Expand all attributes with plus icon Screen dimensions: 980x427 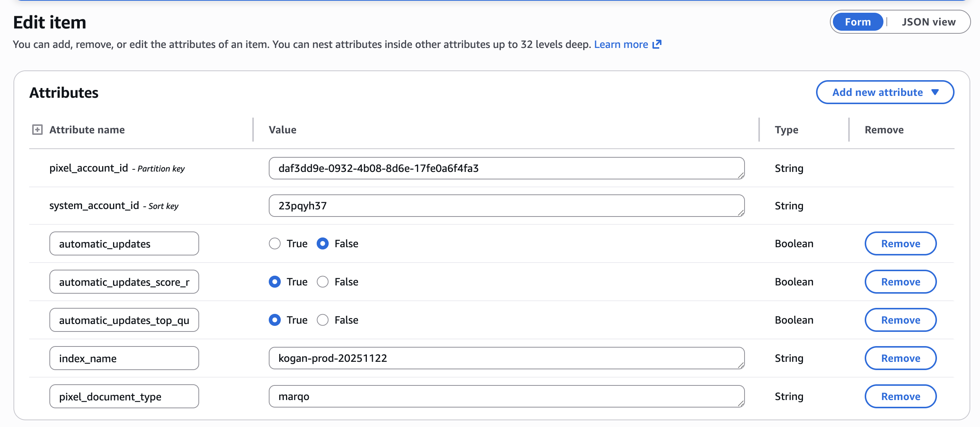[37, 130]
